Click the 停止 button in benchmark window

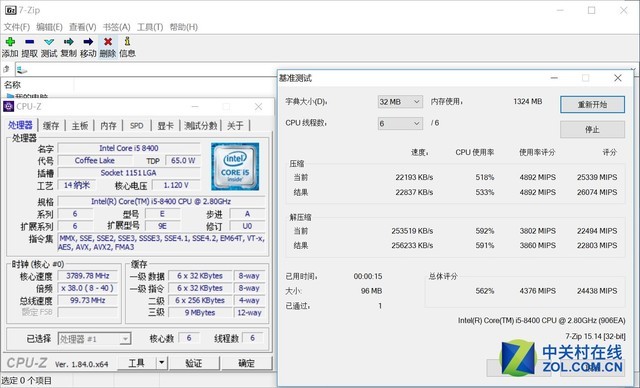coord(592,130)
